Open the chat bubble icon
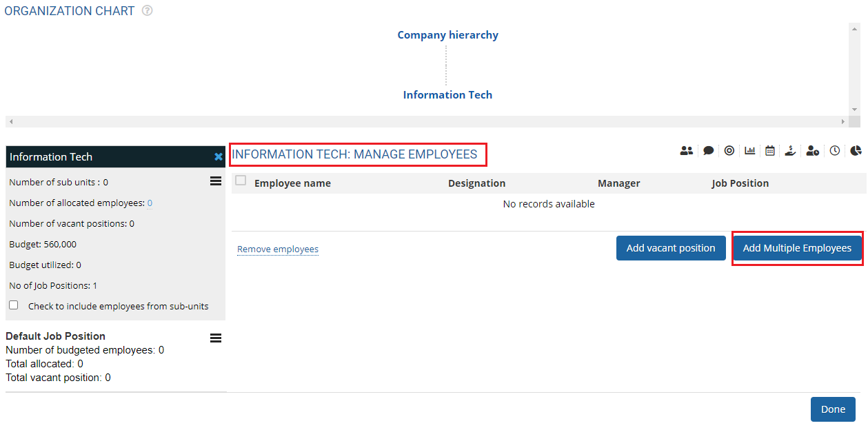 (x=708, y=150)
